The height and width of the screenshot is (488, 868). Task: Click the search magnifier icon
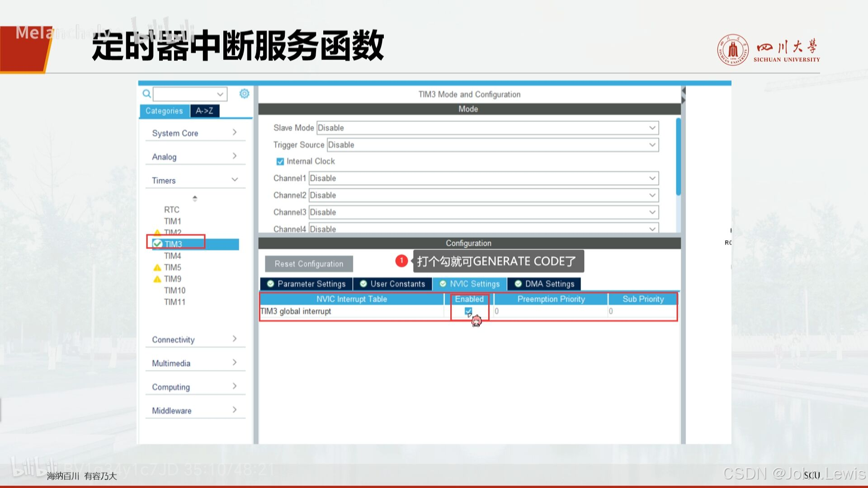click(x=146, y=94)
